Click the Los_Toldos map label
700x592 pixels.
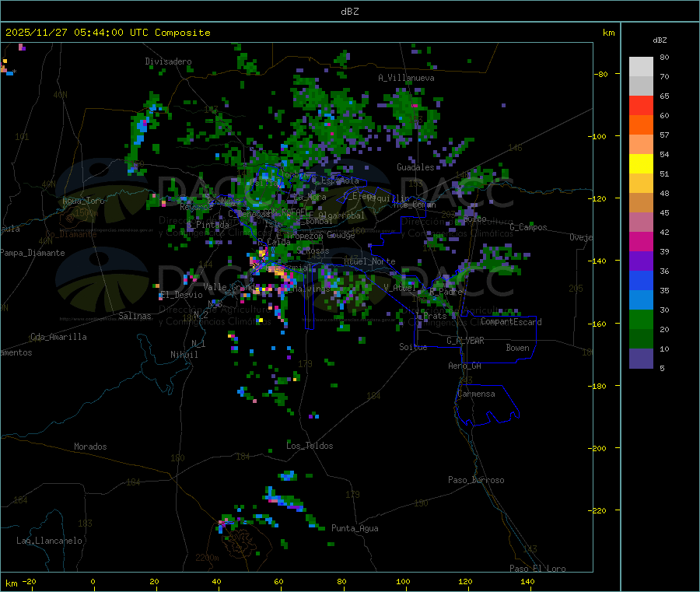[310, 446]
